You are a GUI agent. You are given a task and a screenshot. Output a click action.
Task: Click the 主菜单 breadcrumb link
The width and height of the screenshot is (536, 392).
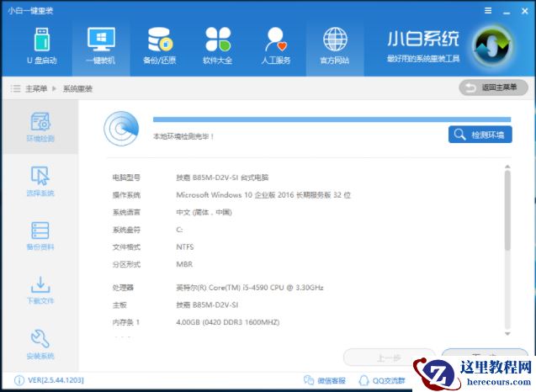pos(36,89)
